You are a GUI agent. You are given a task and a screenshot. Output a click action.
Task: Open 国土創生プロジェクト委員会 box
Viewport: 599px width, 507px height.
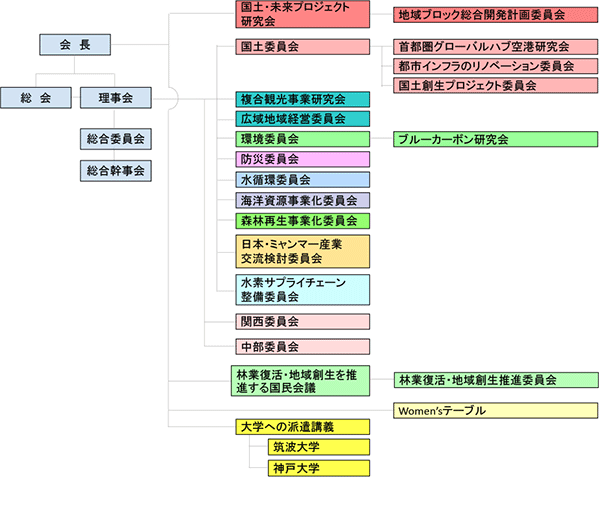[495, 86]
